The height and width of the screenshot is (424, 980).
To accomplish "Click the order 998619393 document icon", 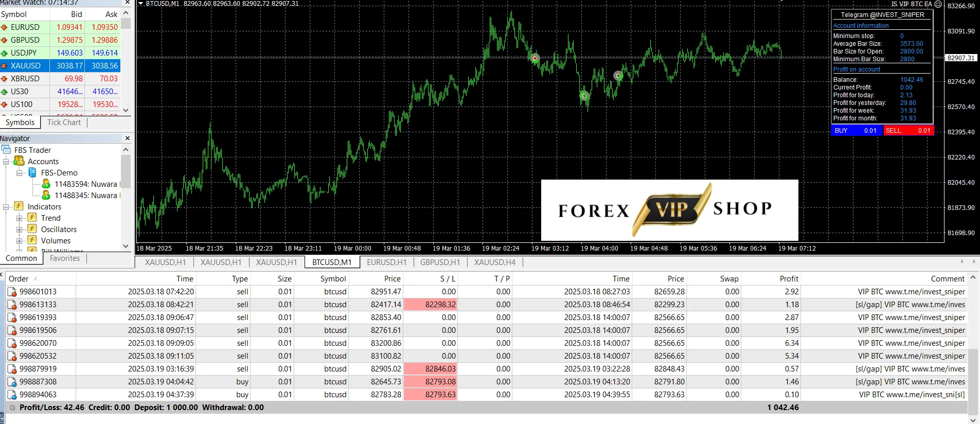I will [12, 317].
